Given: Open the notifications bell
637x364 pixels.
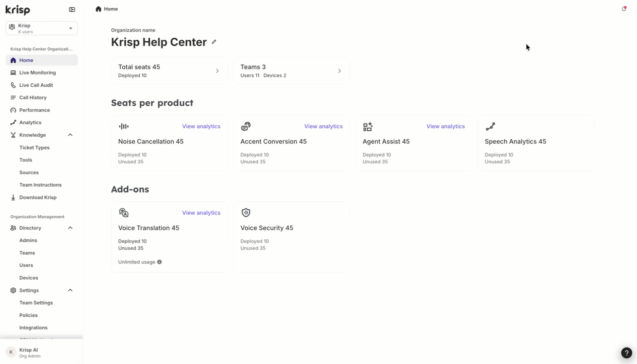Looking at the screenshot, I should [x=624, y=9].
